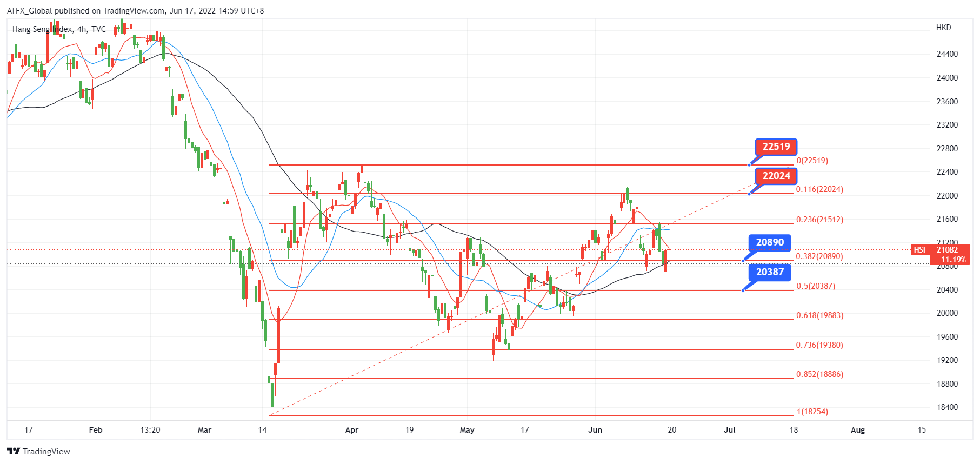Click Feb on the time axis
This screenshot has height=463, width=980.
pyautogui.click(x=96, y=430)
